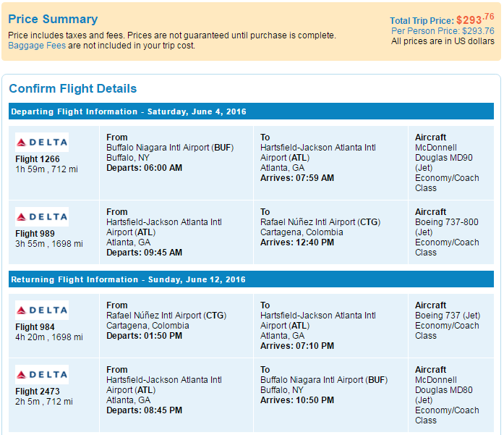This screenshot has width=504, height=435.
Task: Click Arrives 12:40 PM in Cartagena
Action: (x=297, y=242)
